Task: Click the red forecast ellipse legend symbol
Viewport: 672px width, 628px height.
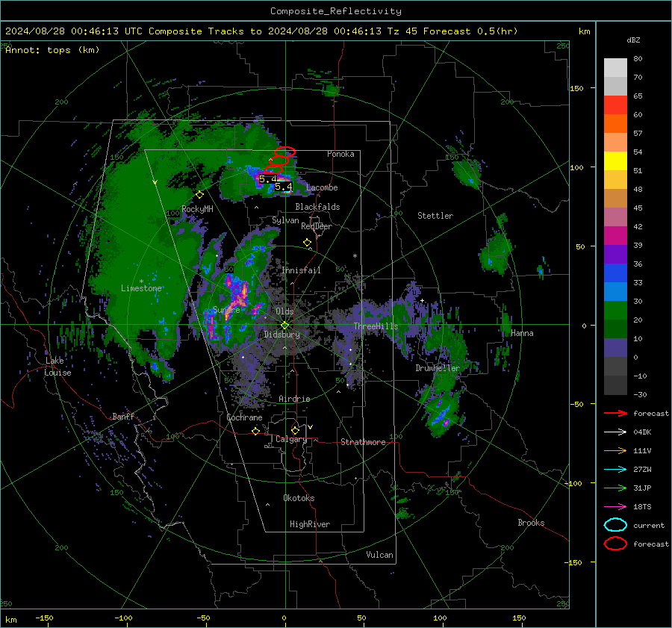Action: [x=615, y=544]
